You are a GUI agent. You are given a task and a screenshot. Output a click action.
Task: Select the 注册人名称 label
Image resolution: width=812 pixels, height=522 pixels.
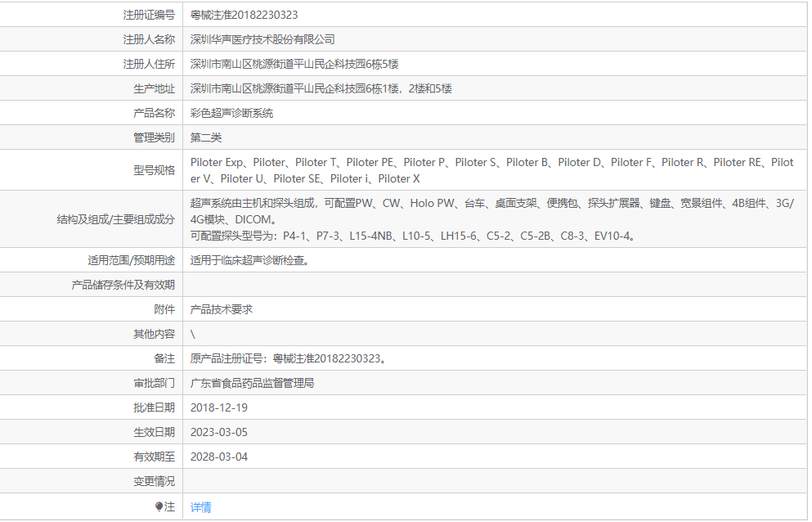(149, 39)
